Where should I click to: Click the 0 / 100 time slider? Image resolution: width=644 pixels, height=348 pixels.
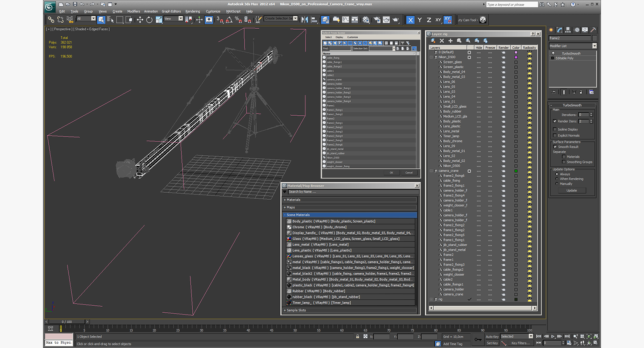(67, 322)
